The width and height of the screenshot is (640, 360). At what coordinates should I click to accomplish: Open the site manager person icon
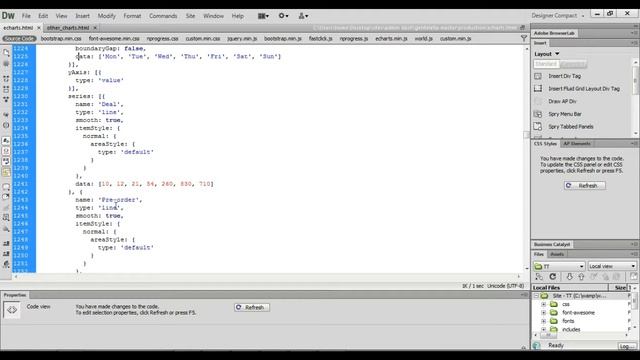click(x=303, y=16)
